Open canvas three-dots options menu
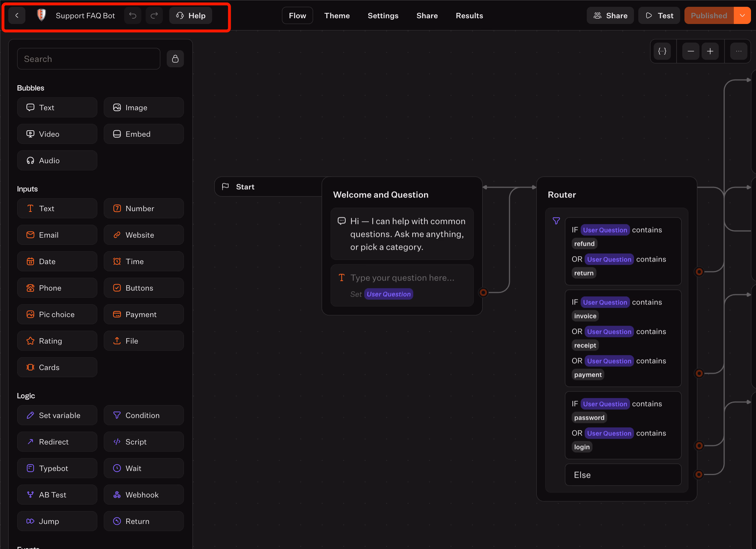 (x=738, y=52)
